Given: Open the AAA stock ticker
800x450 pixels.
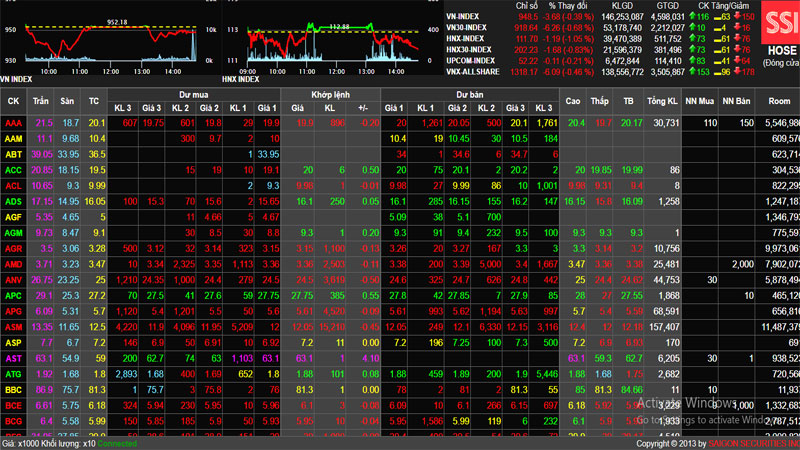Looking at the screenshot, I should 13,122.
